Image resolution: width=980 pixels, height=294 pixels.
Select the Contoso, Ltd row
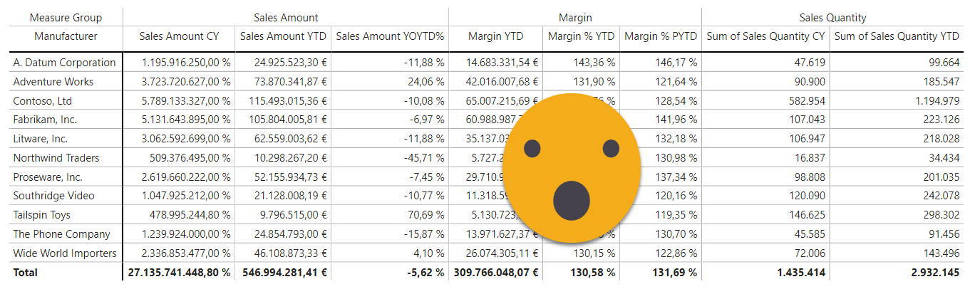tap(43, 101)
